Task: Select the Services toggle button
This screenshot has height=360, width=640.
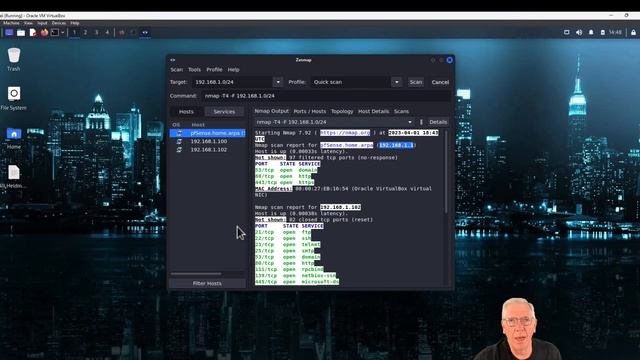Action: pyautogui.click(x=224, y=111)
